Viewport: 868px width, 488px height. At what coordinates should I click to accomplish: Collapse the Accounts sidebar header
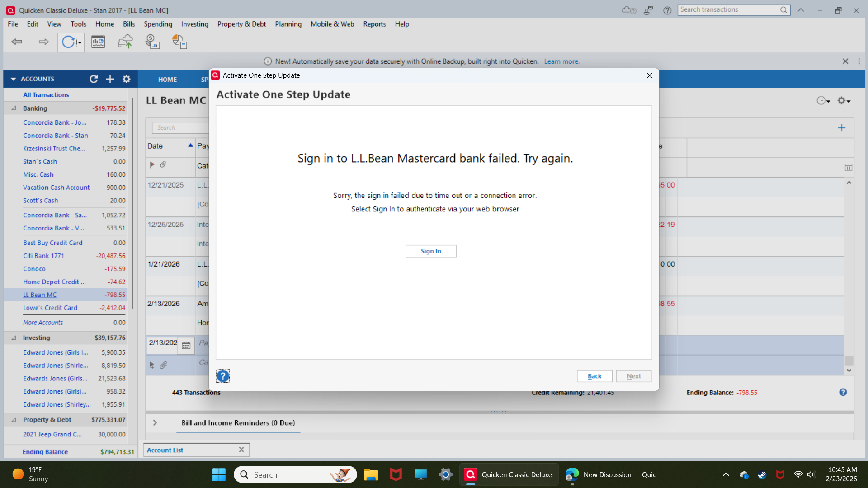(x=14, y=79)
